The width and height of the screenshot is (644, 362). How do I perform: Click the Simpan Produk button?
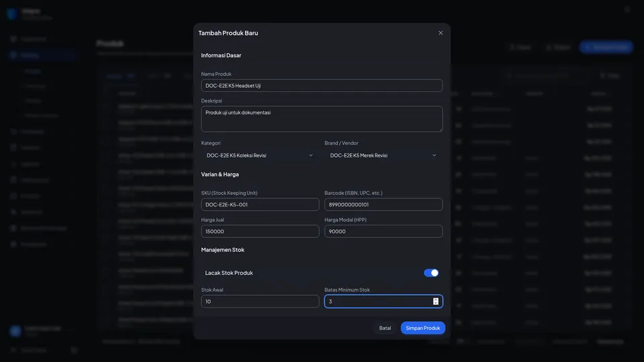(423, 328)
